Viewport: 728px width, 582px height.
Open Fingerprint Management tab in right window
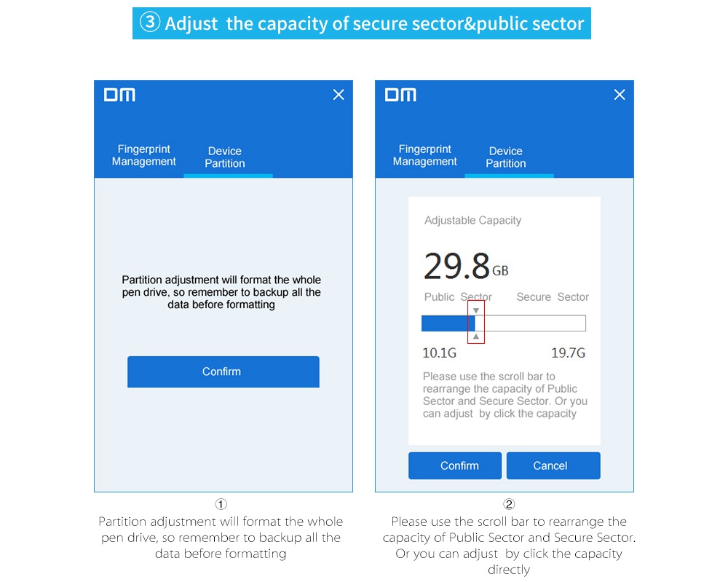425,155
